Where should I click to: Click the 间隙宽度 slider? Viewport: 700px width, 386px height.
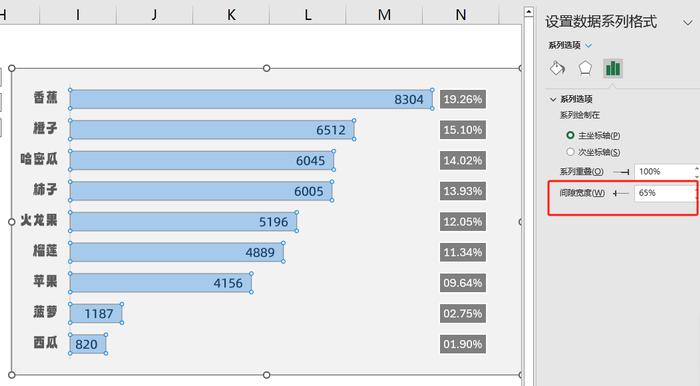coord(621,193)
